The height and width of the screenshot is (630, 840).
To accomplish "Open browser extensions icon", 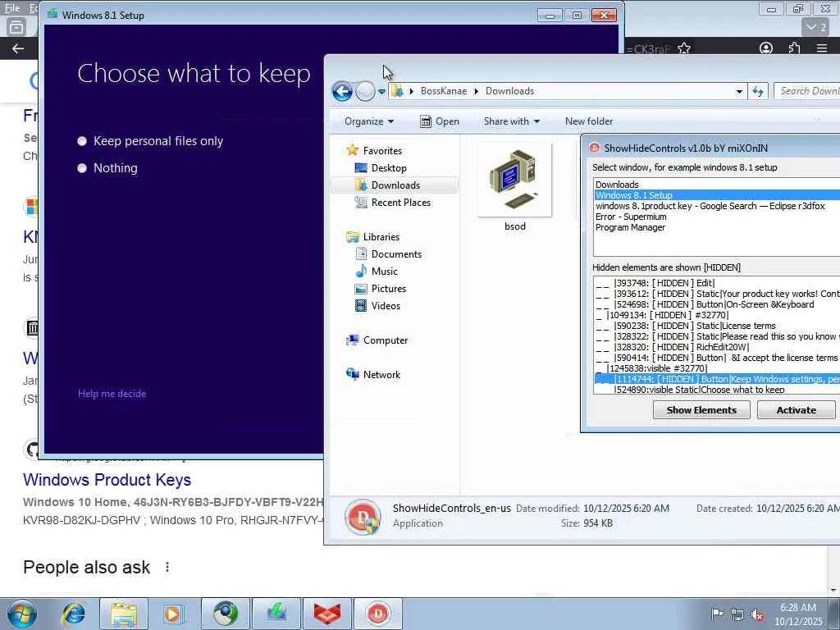I will pyautogui.click(x=794, y=48).
